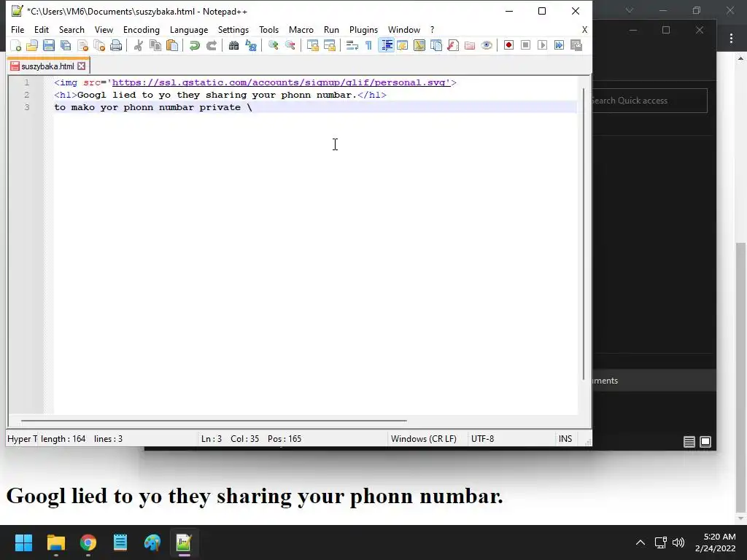Open the View menu
The height and width of the screenshot is (560, 747).
click(x=104, y=29)
